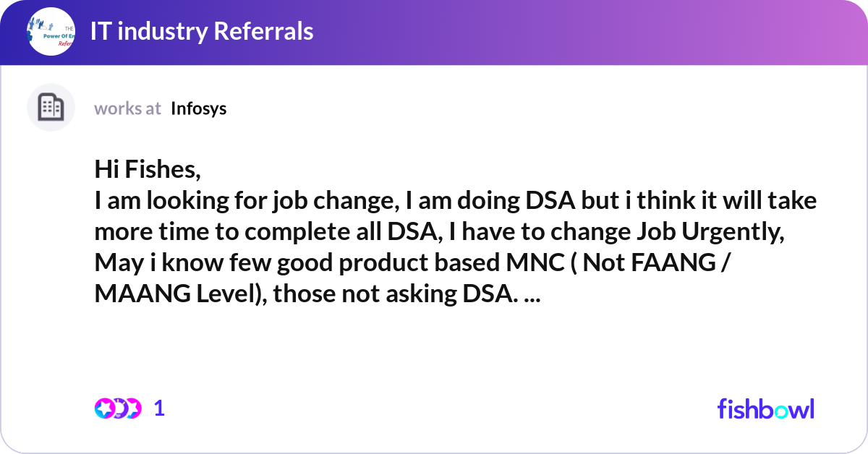Click the line starting "May i know few good"

pos(411,262)
